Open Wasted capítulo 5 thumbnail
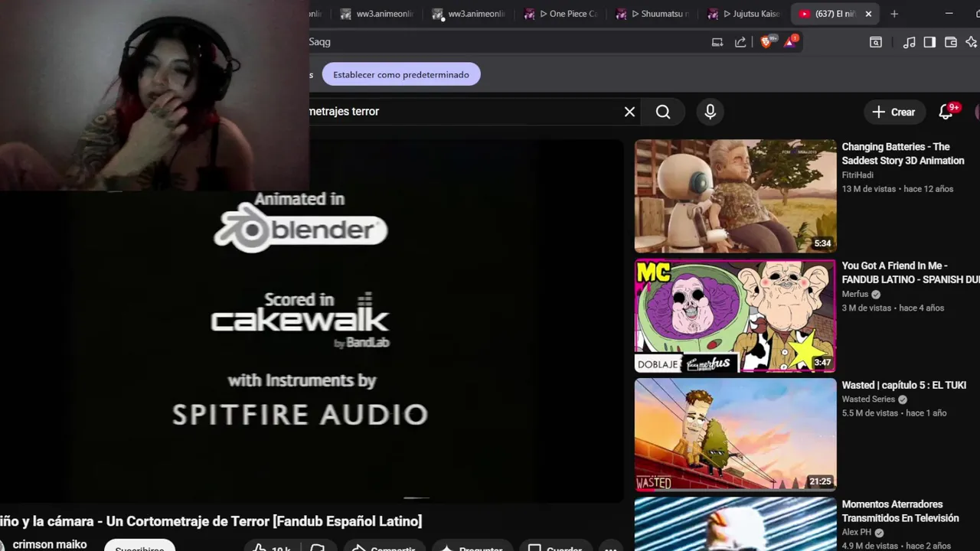 [735, 435]
